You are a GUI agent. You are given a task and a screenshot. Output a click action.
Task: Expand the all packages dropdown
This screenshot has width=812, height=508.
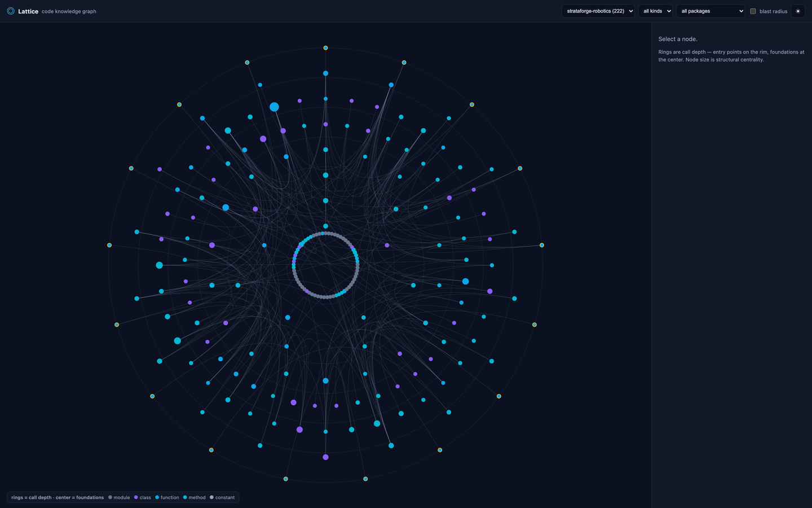pyautogui.click(x=710, y=11)
